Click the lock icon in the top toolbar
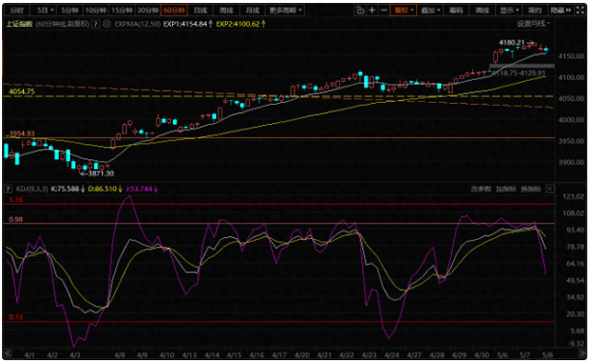Viewport: 595px width, 364px height. [359, 11]
